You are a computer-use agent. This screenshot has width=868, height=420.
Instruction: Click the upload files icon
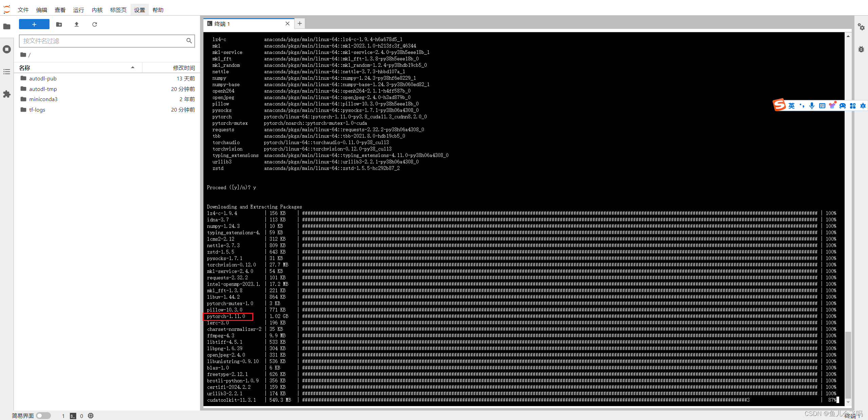point(76,24)
